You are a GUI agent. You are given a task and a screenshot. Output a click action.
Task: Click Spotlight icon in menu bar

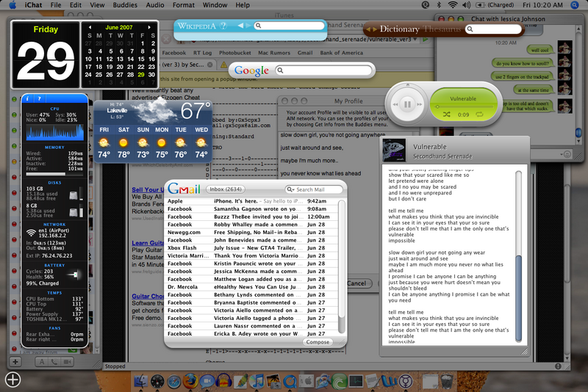[x=575, y=5]
